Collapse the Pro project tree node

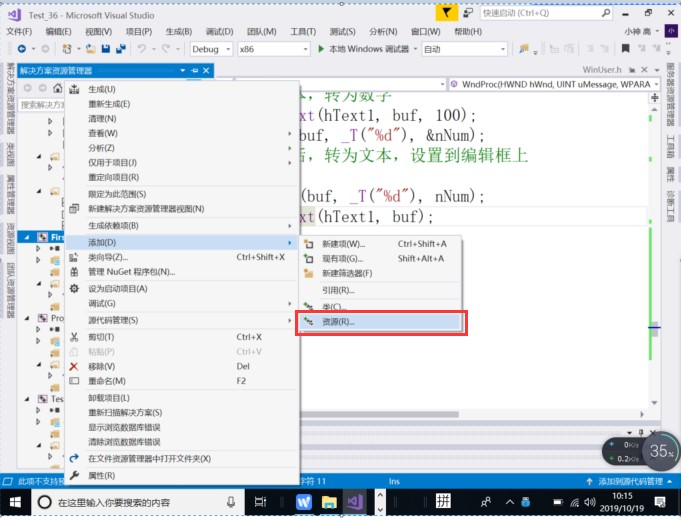(x=27, y=318)
